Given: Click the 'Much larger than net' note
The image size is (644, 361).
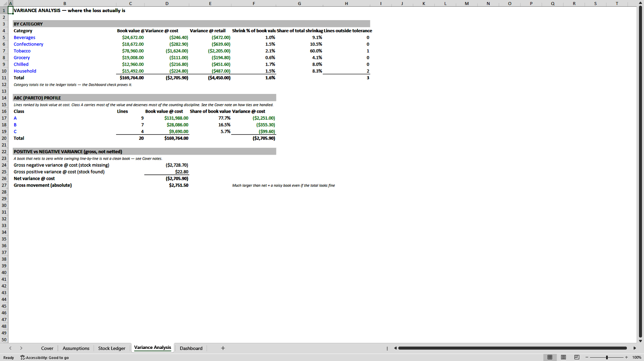Looking at the screenshot, I should 283,186.
